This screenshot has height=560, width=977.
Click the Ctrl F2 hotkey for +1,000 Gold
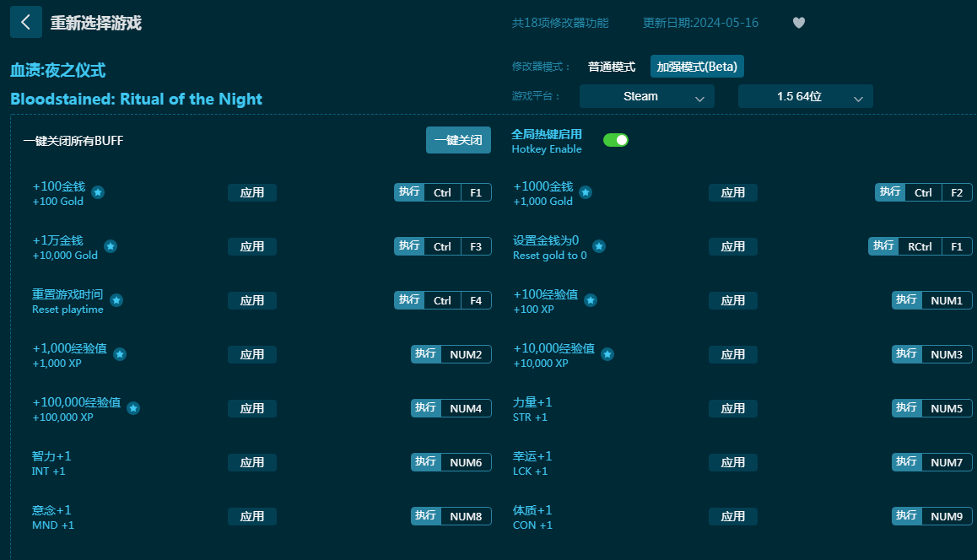pyautogui.click(x=923, y=192)
